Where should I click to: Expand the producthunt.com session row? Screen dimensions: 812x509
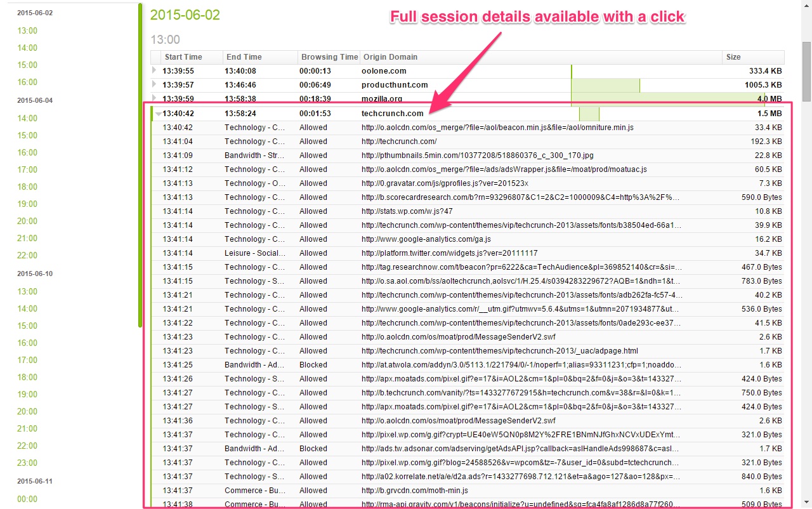pos(153,84)
